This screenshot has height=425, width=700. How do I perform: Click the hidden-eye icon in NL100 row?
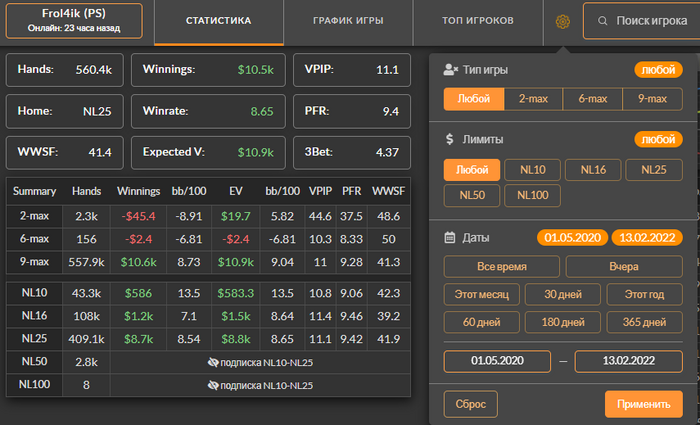pyautogui.click(x=213, y=385)
